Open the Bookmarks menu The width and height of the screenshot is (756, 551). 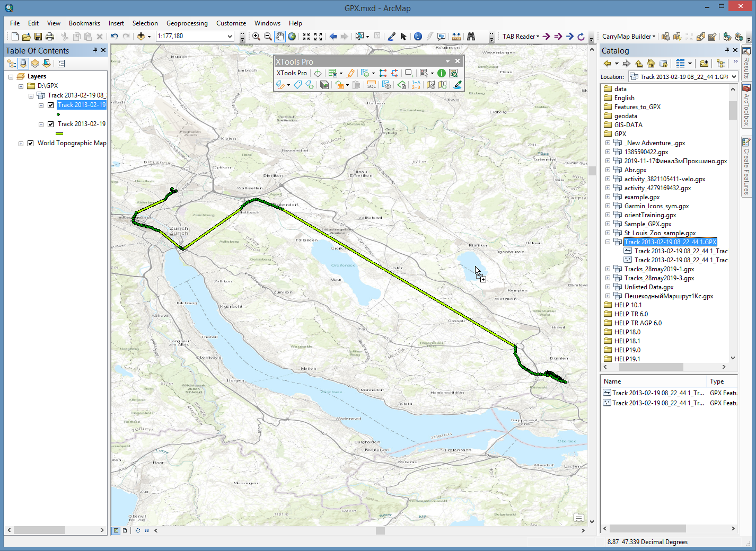tap(84, 23)
